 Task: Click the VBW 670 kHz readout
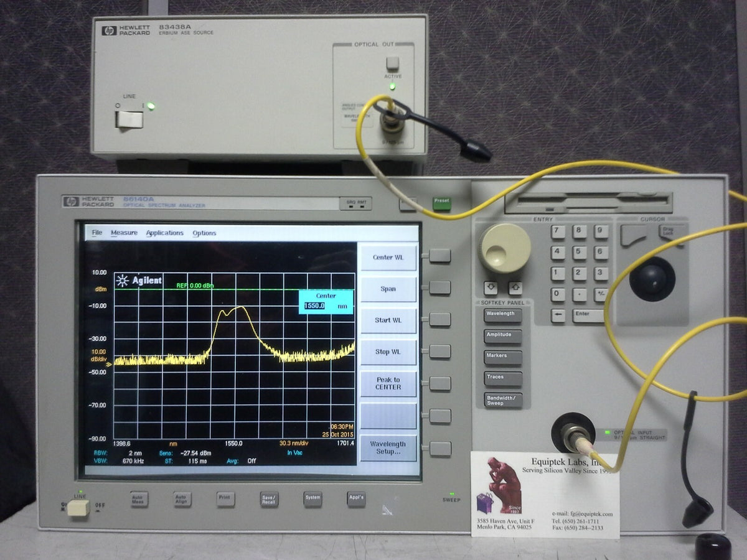(x=120, y=461)
